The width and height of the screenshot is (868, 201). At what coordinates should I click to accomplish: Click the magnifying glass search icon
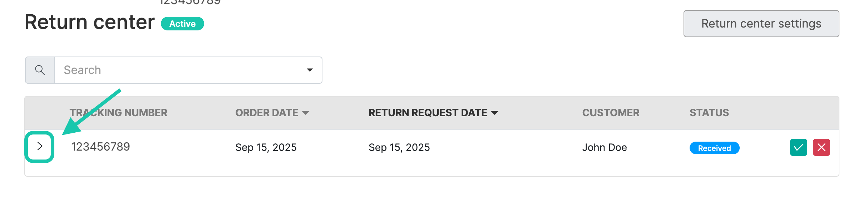coord(40,70)
